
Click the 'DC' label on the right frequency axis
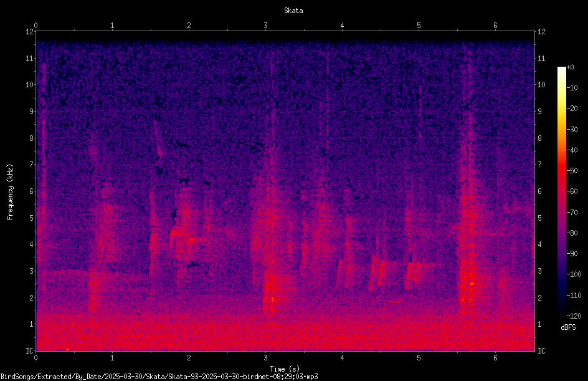click(541, 351)
